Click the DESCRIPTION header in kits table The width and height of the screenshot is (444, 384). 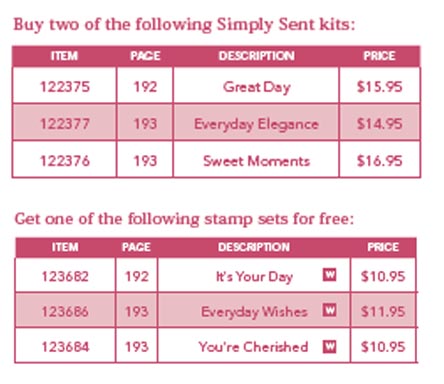pos(256,56)
